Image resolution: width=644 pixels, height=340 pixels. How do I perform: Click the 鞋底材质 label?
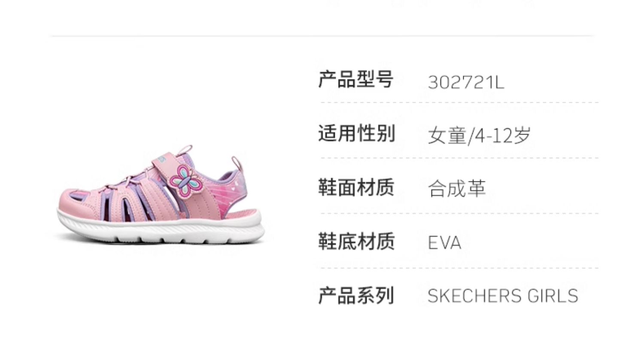click(356, 241)
